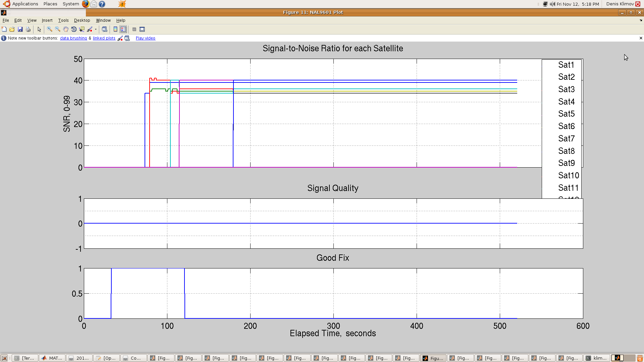Select the Edit Plot arrow tool
644x362 pixels.
click(39, 29)
